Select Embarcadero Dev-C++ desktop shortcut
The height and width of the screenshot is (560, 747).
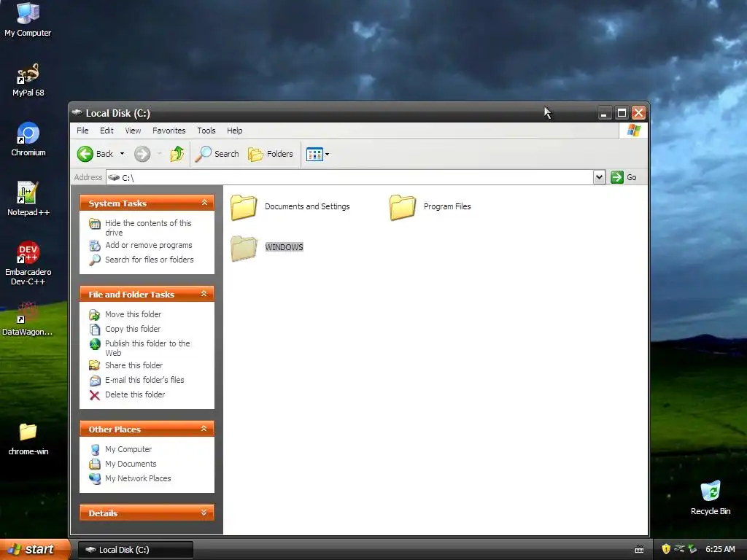point(28,263)
